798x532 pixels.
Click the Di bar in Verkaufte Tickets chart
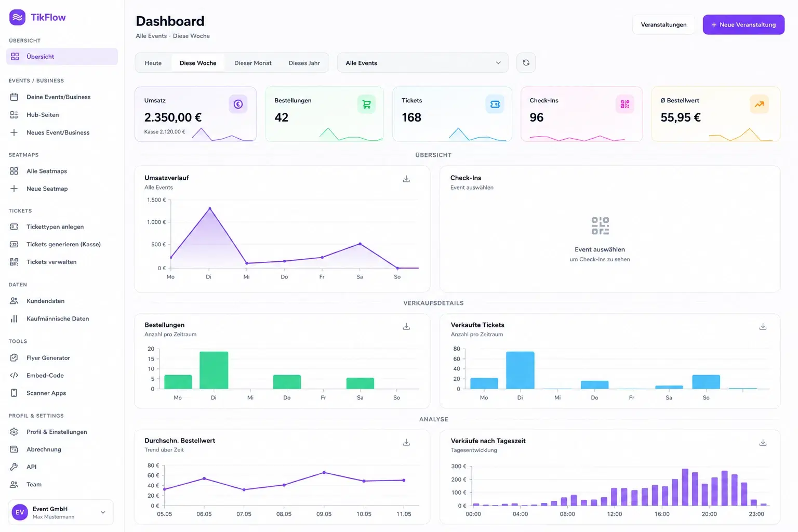click(x=520, y=370)
